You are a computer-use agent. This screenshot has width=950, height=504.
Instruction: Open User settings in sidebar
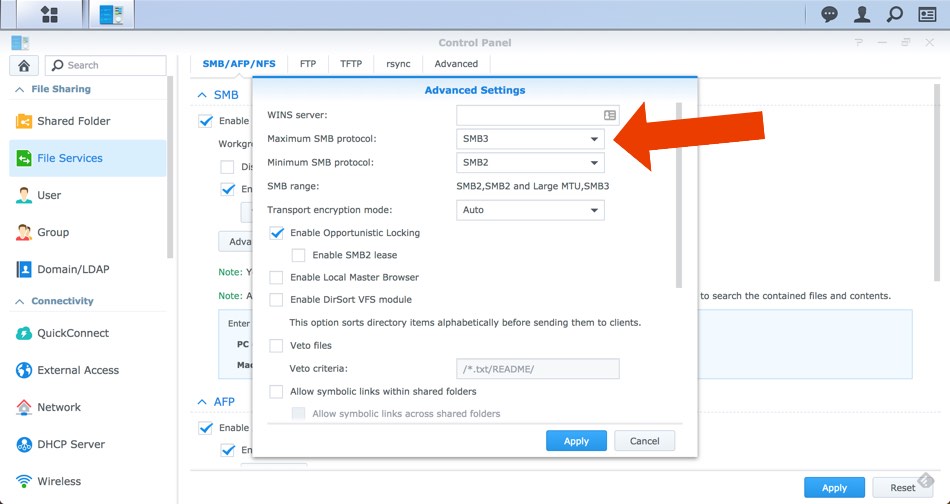point(88,195)
